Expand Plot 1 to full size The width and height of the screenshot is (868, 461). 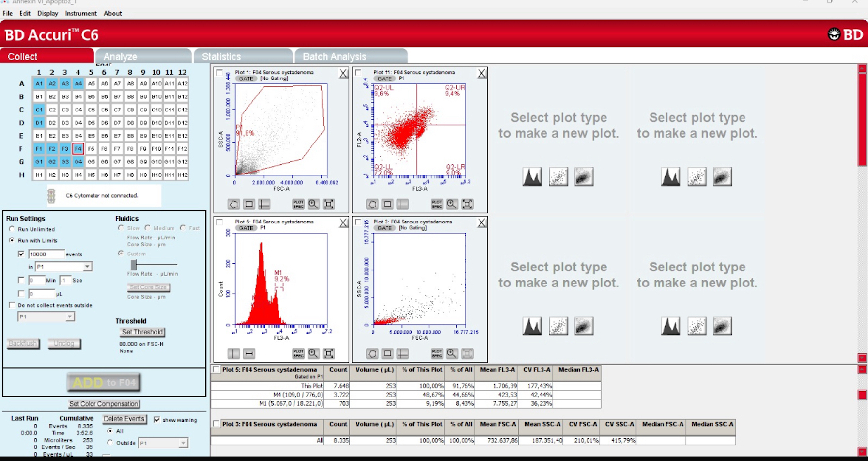(329, 204)
